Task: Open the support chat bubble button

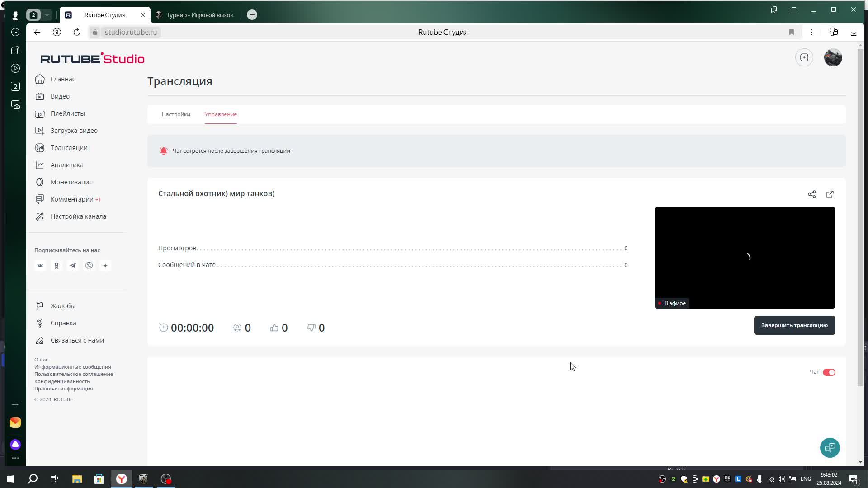Action: pos(830,448)
